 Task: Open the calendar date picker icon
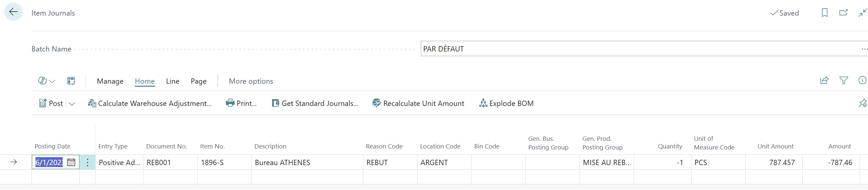71,162
